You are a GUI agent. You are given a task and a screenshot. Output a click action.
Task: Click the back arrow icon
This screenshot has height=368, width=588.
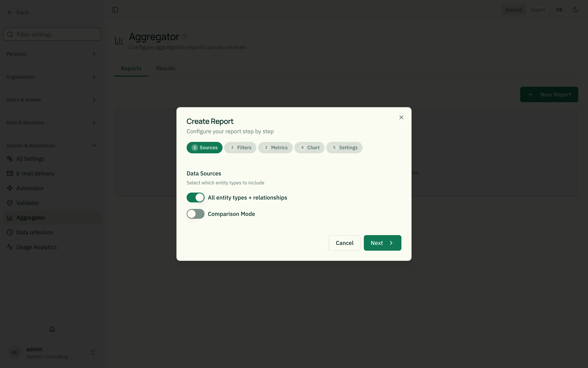(10, 12)
